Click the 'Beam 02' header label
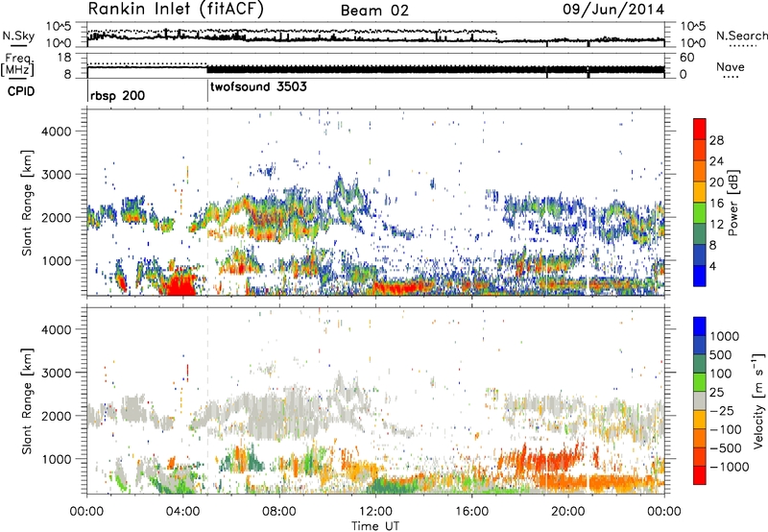Viewport: 768px width, 532px height. 374,11
